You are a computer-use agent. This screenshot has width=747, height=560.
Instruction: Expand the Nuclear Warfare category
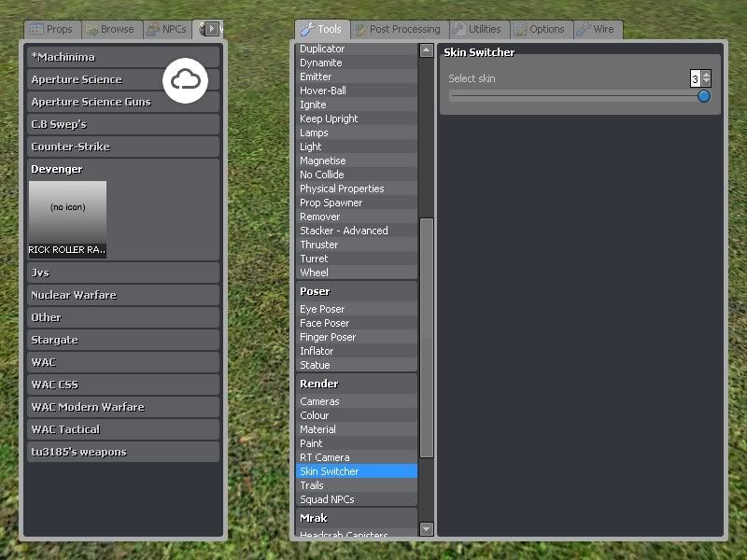(123, 295)
